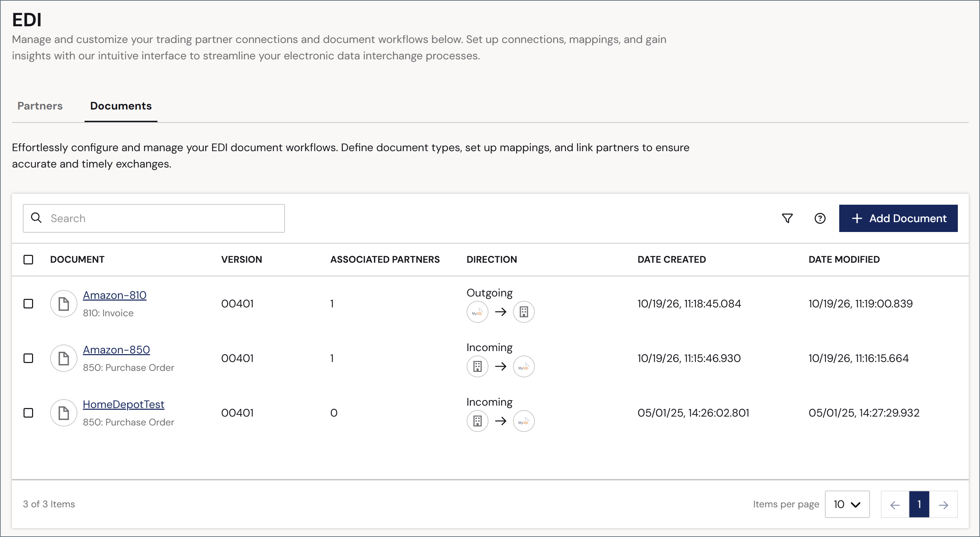Click date modified 10/19/26, 11:16:15.664
This screenshot has width=980, height=537.
pos(859,358)
